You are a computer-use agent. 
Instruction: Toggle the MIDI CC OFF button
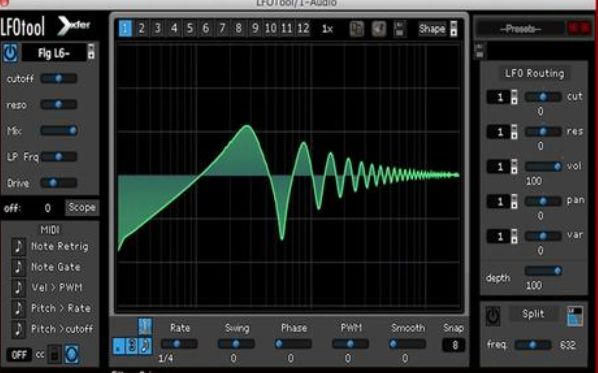[19, 355]
